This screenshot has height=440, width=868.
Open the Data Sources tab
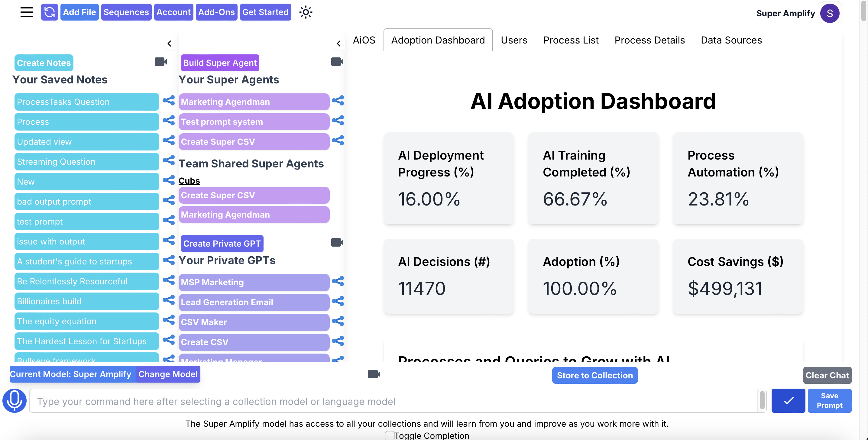(731, 40)
